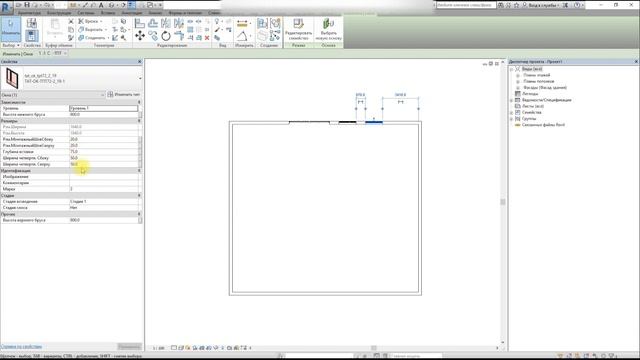
Task: Select the Match Type Properties brush icon
Action: pos(71,38)
